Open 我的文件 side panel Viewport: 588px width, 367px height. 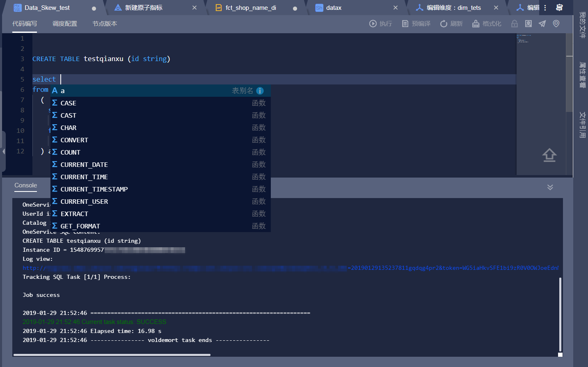click(x=582, y=25)
